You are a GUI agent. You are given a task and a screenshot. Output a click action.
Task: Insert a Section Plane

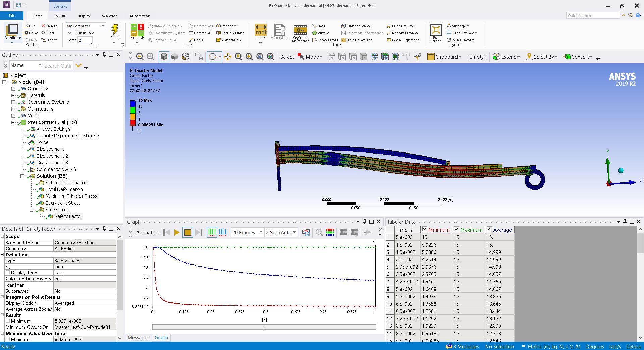pos(230,33)
